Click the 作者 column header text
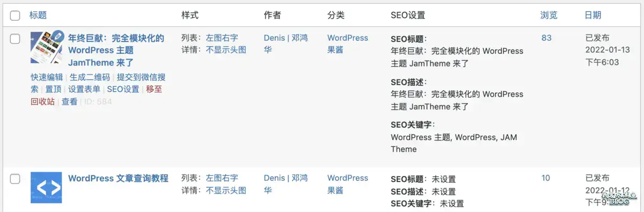644x212 pixels. coord(273,15)
